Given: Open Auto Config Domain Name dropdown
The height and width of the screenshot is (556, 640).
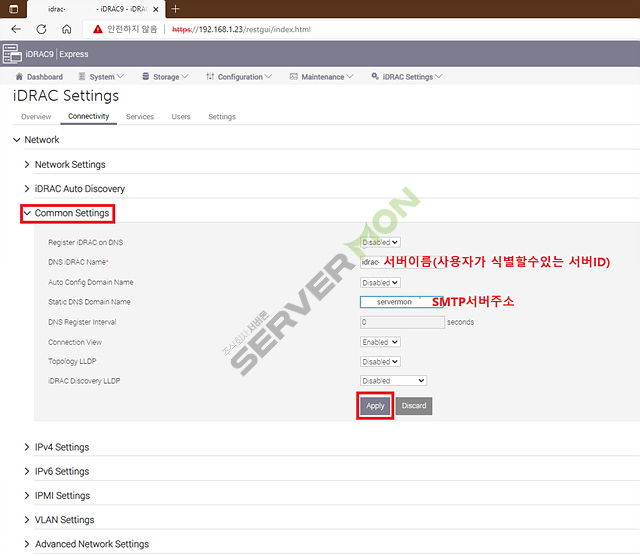Looking at the screenshot, I should pyautogui.click(x=380, y=282).
